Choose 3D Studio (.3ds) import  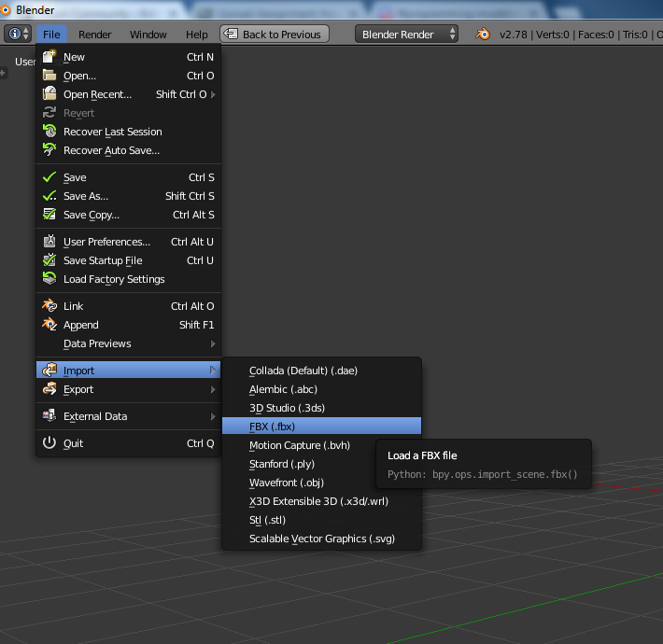[321, 408]
